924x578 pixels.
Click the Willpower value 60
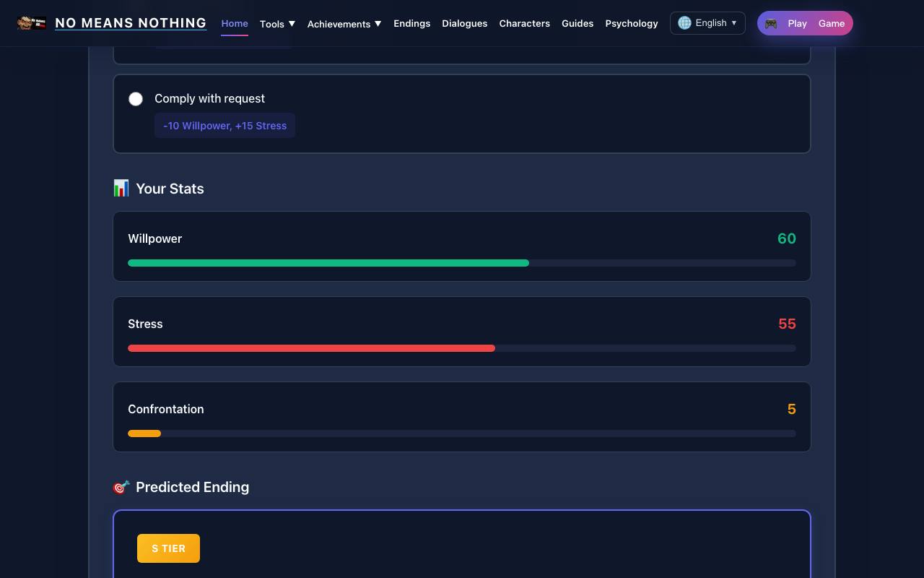786,238
